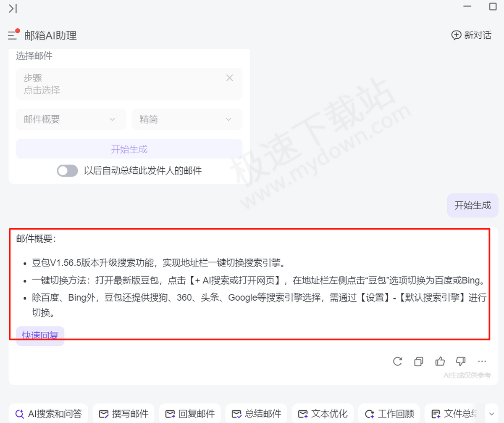Regenerate the AI summary response
The width and height of the screenshot is (504, 423).
(x=397, y=362)
